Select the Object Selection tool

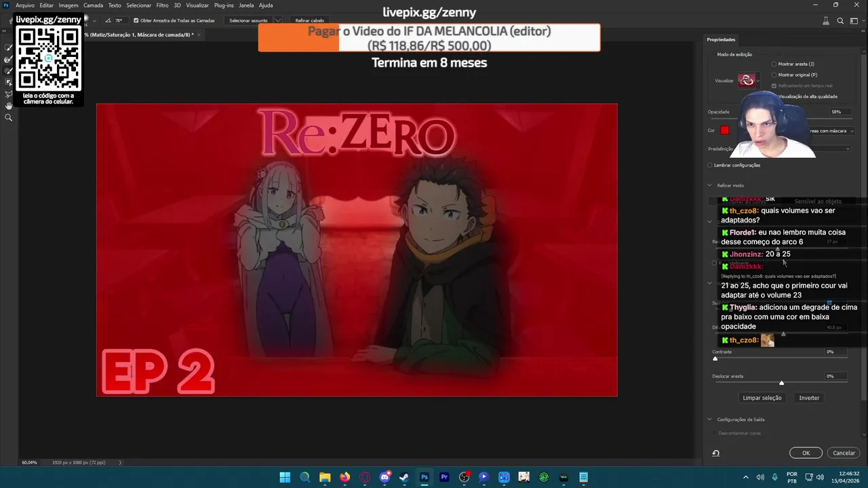[9, 82]
